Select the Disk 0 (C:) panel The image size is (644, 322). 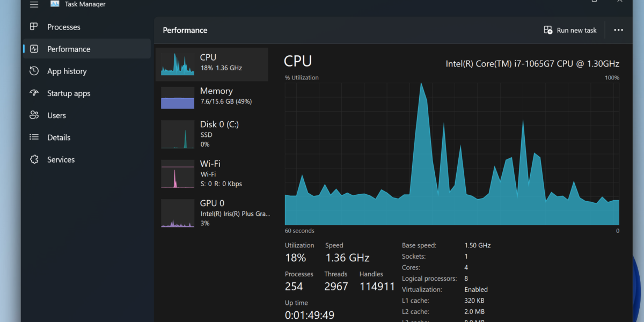[212, 134]
